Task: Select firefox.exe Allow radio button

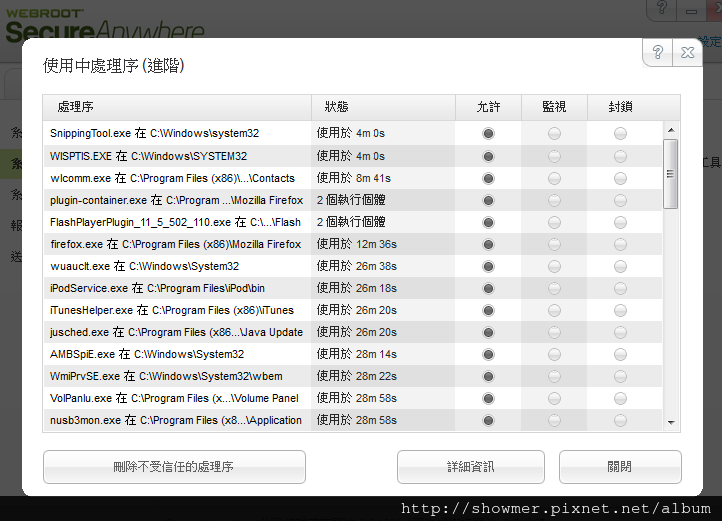Action: click(x=488, y=244)
